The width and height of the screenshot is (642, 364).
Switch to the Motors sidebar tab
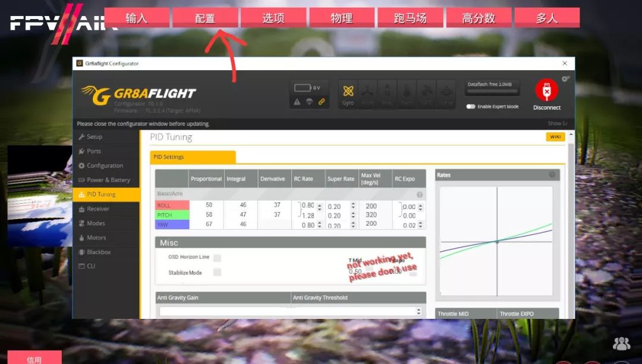click(96, 238)
